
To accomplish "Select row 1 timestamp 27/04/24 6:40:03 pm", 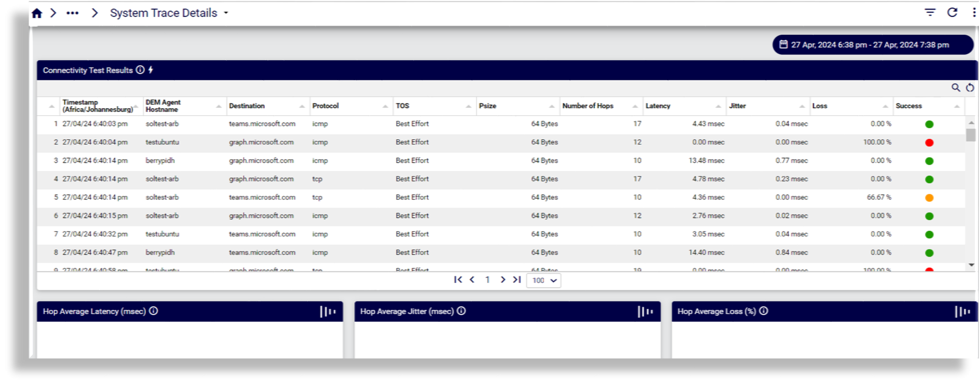I will (95, 124).
